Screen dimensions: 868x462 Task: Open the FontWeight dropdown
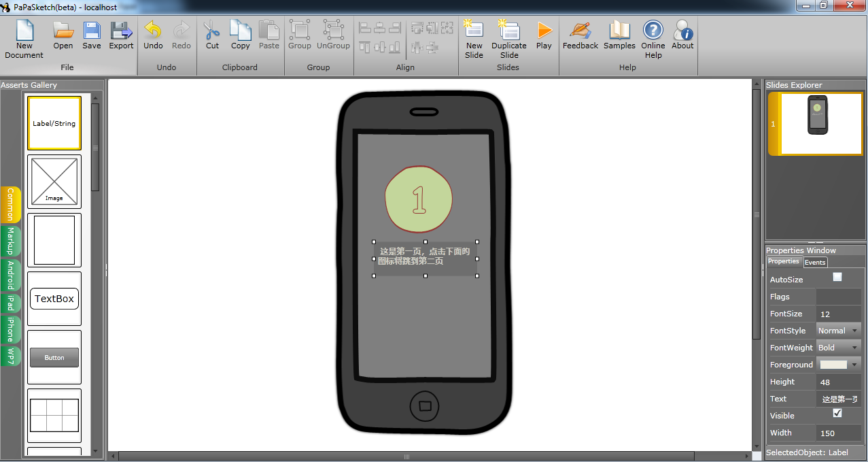pos(839,348)
